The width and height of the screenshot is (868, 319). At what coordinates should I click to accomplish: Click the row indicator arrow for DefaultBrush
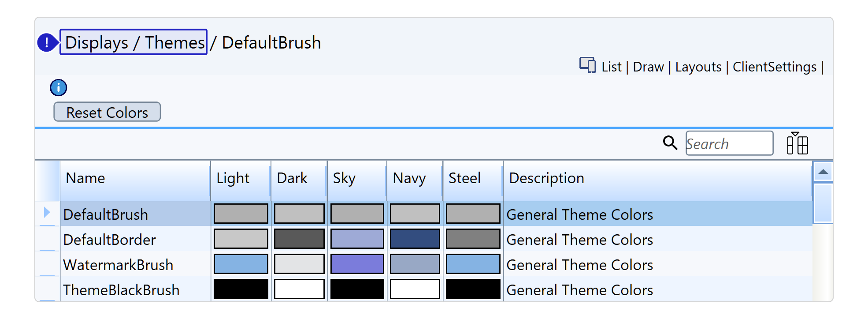coord(47,213)
